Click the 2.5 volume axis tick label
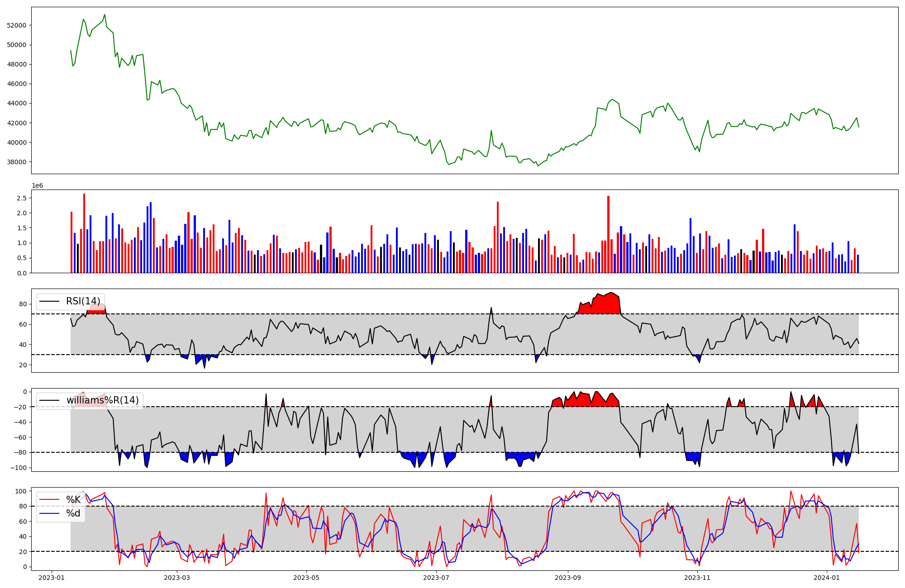The width and height of the screenshot is (905, 588). pyautogui.click(x=21, y=198)
